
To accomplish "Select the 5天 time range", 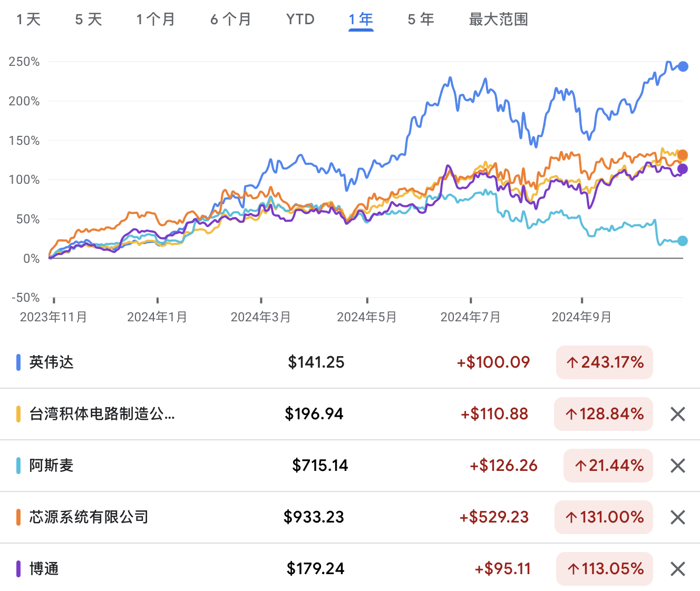I will click(89, 19).
